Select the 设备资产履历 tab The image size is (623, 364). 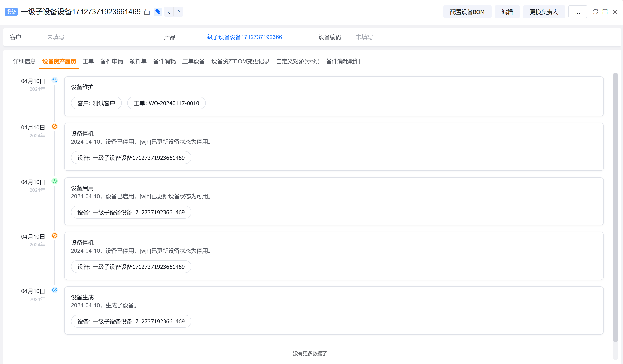[x=59, y=61]
